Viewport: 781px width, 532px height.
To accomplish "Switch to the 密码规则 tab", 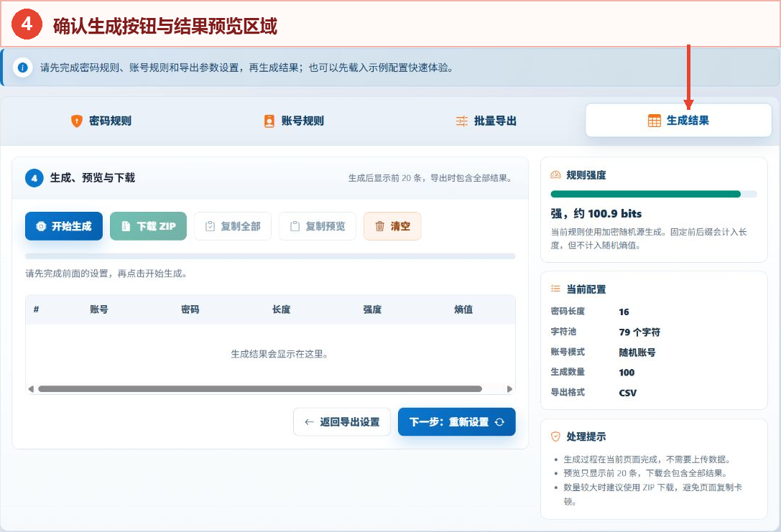I will coord(101,121).
